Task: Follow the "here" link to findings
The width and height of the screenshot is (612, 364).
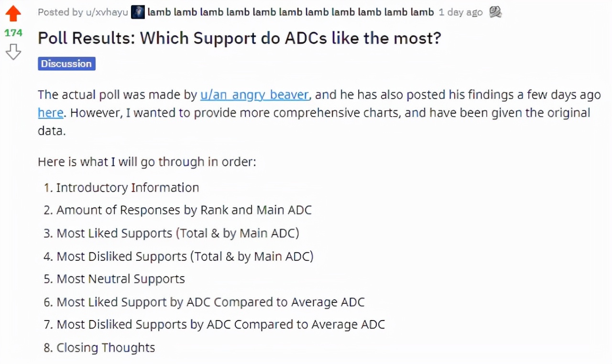Action: (x=50, y=113)
